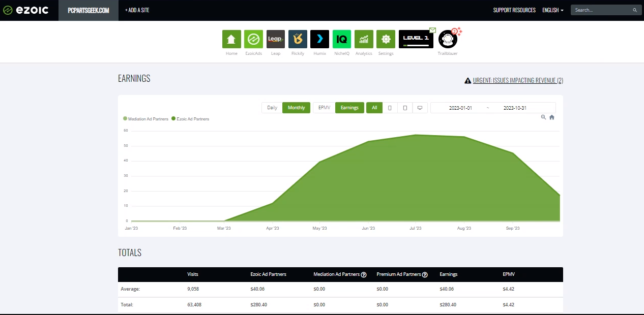
Task: Click the chart zoom magnifier icon
Action: coord(543,117)
